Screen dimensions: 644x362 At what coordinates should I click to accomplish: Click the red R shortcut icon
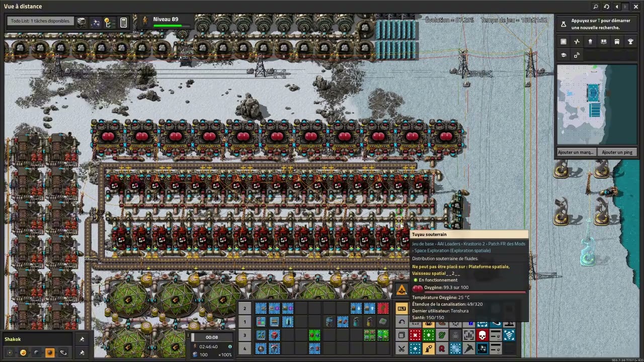click(442, 348)
